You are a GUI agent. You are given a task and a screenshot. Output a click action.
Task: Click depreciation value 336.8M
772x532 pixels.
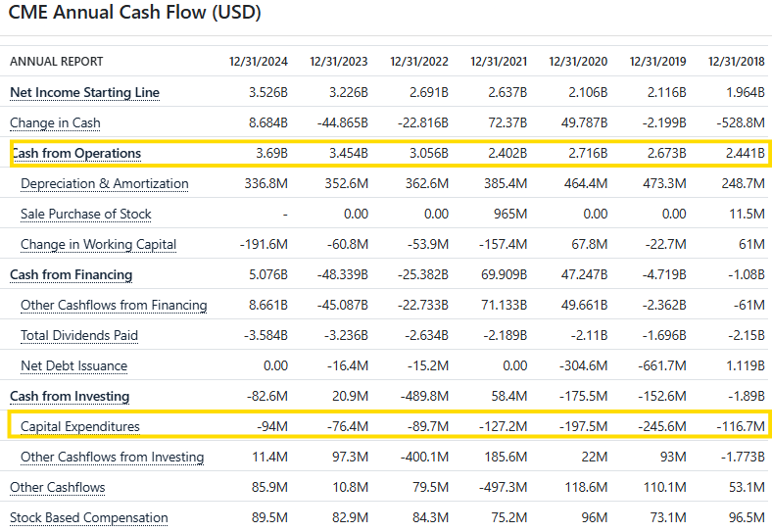(266, 184)
